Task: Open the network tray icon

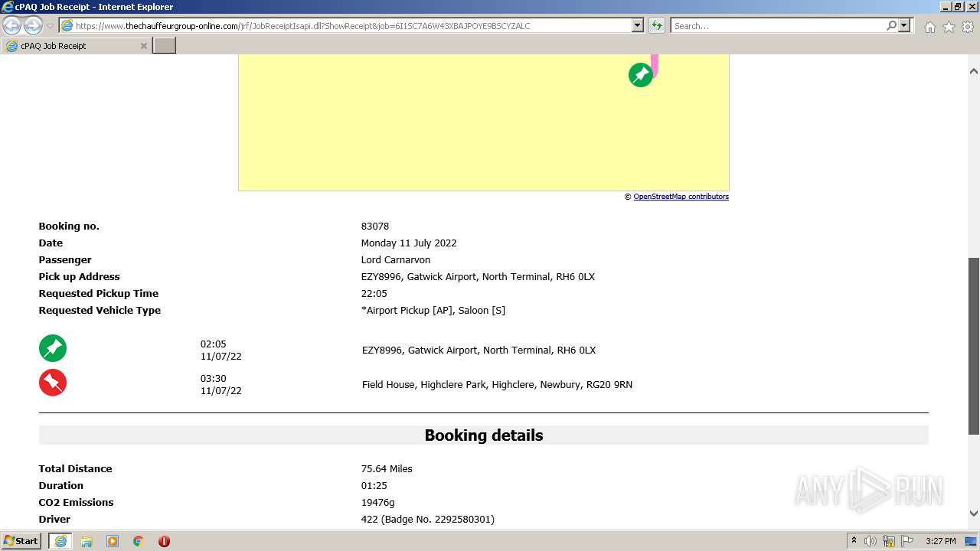Action: tap(889, 541)
